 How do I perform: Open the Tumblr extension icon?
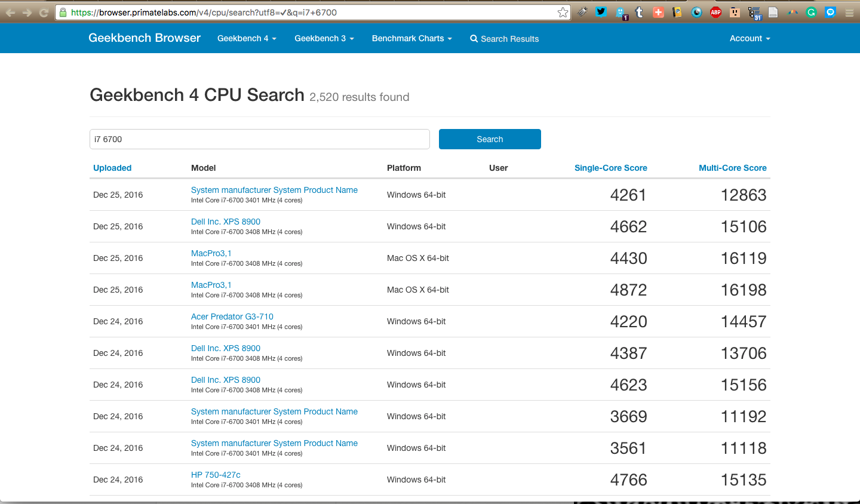point(640,12)
